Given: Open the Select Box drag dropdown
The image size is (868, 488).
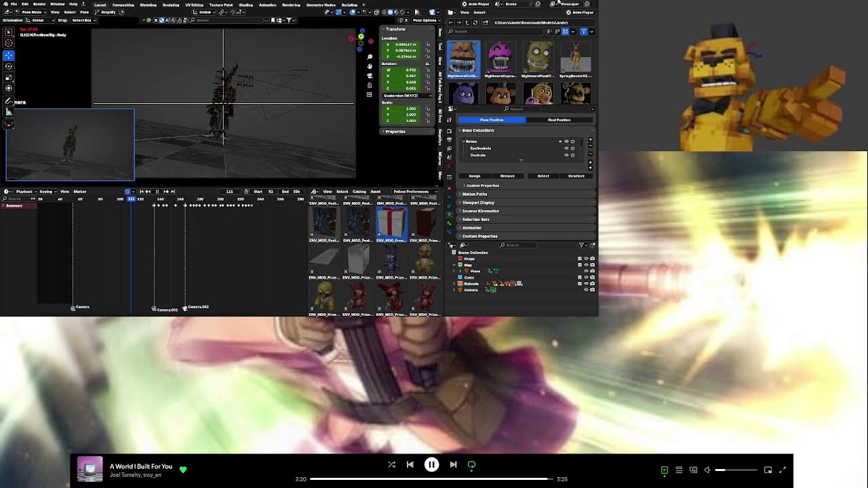Looking at the screenshot, I should click(x=83, y=20).
